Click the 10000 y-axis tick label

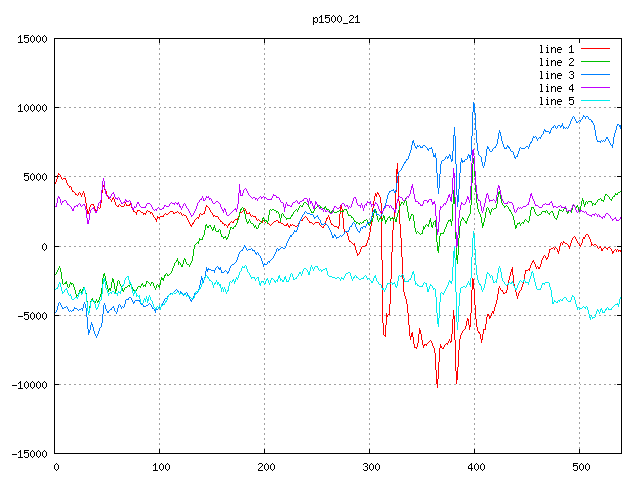[32, 108]
